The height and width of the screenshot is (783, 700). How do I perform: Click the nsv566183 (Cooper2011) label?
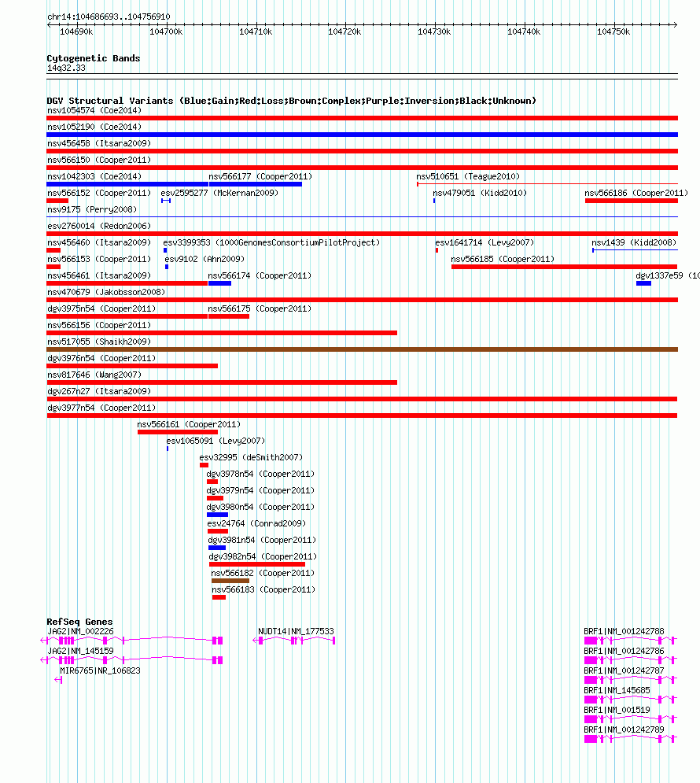coord(263,589)
